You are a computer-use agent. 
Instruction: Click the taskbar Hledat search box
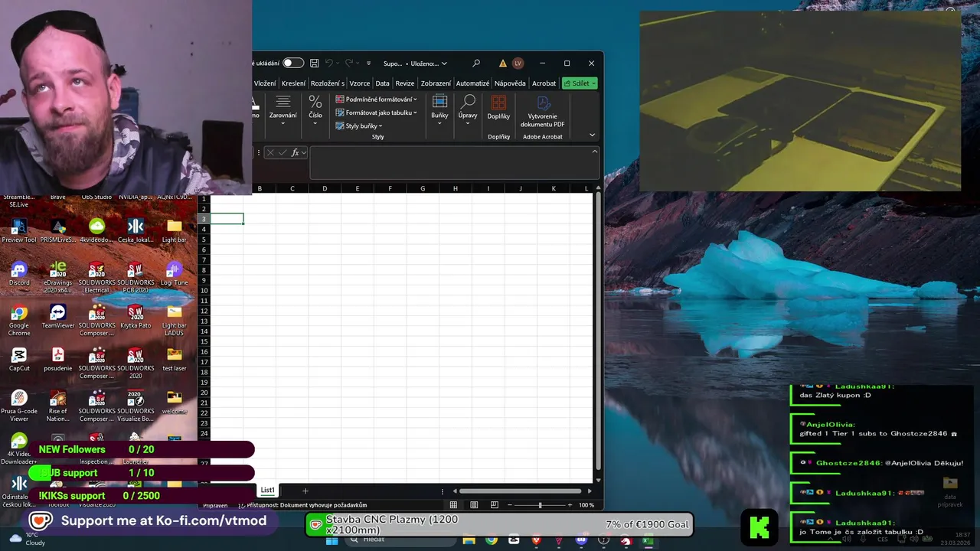point(402,540)
